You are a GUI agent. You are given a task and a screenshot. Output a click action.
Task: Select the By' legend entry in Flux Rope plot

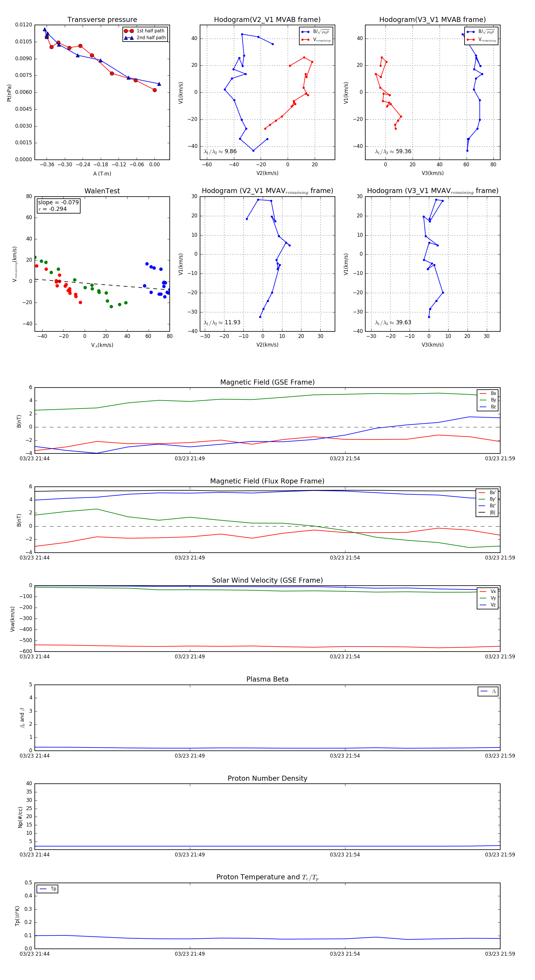coord(487,499)
